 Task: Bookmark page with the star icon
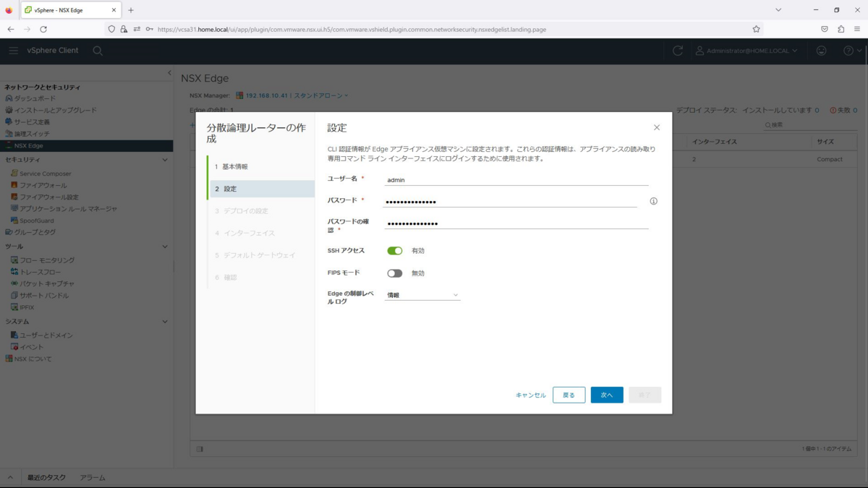click(x=756, y=29)
